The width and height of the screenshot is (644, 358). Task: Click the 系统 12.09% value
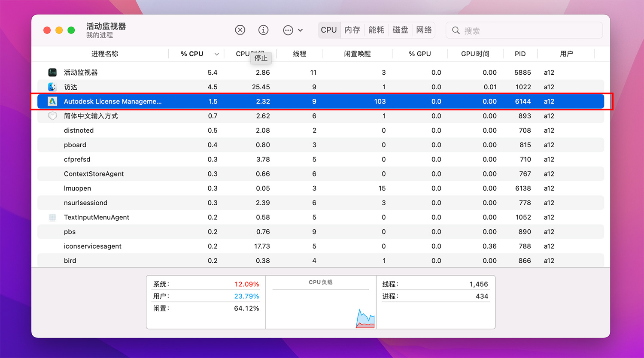[x=246, y=284]
